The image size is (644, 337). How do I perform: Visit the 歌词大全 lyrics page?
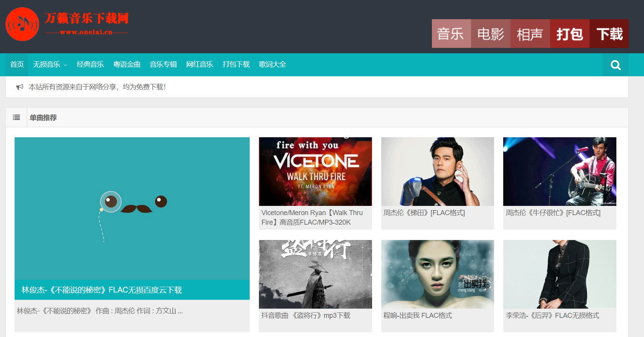(x=272, y=64)
